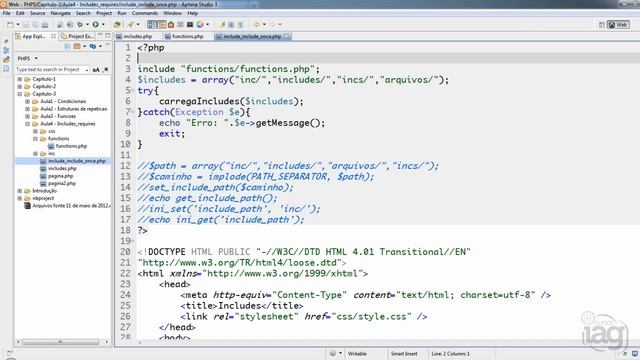The image size is (640, 360).
Task: Click the top icon in left vertical strip
Action: coord(6,41)
